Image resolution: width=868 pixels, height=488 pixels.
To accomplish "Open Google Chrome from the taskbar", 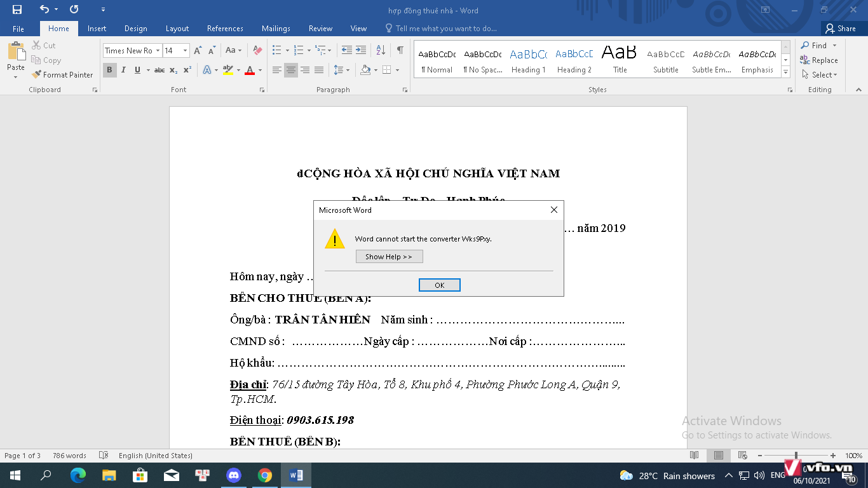I will 265,475.
